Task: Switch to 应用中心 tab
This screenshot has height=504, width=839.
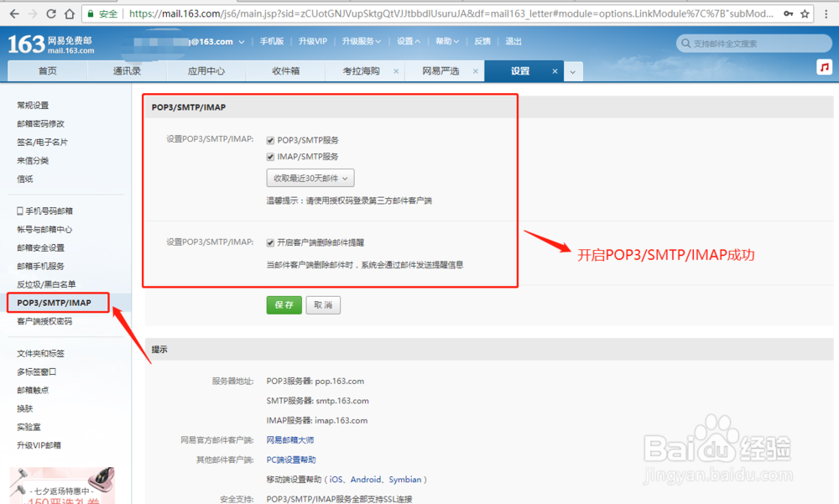Action: click(x=206, y=71)
